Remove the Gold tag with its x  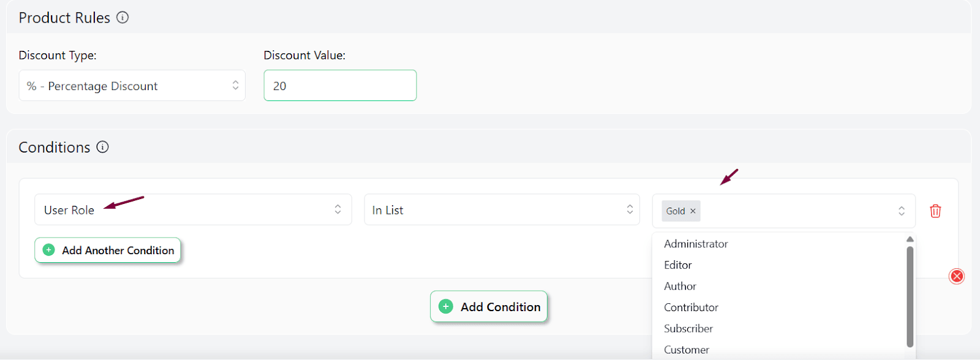coord(693,211)
